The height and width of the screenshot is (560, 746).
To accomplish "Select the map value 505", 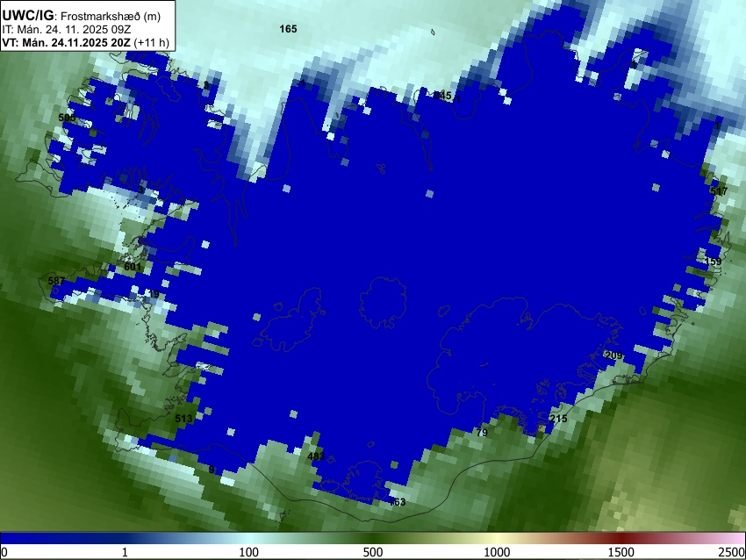I will click(x=67, y=118).
